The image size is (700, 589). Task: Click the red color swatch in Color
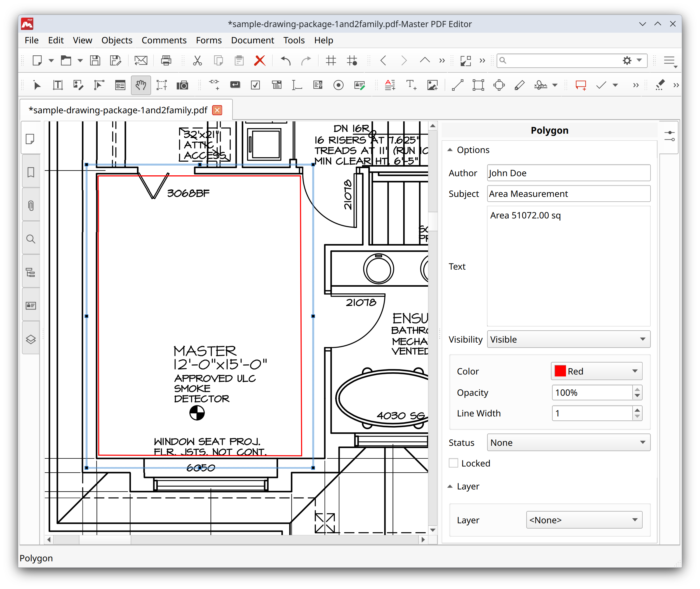coord(560,371)
